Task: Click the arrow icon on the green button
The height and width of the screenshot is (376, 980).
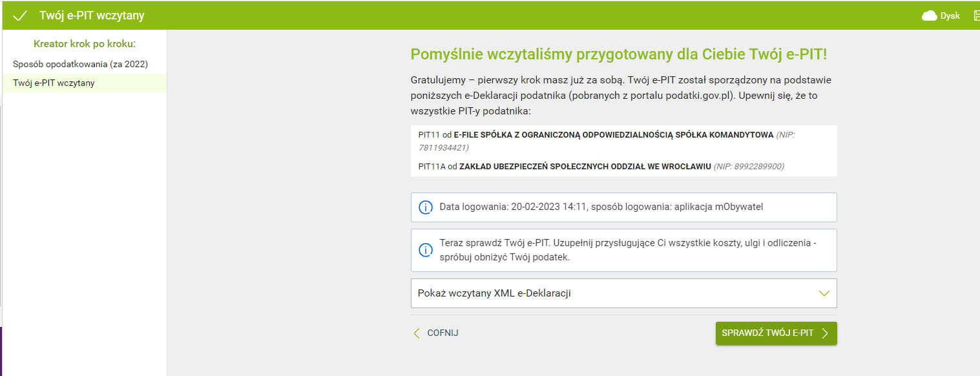Action: click(x=825, y=333)
